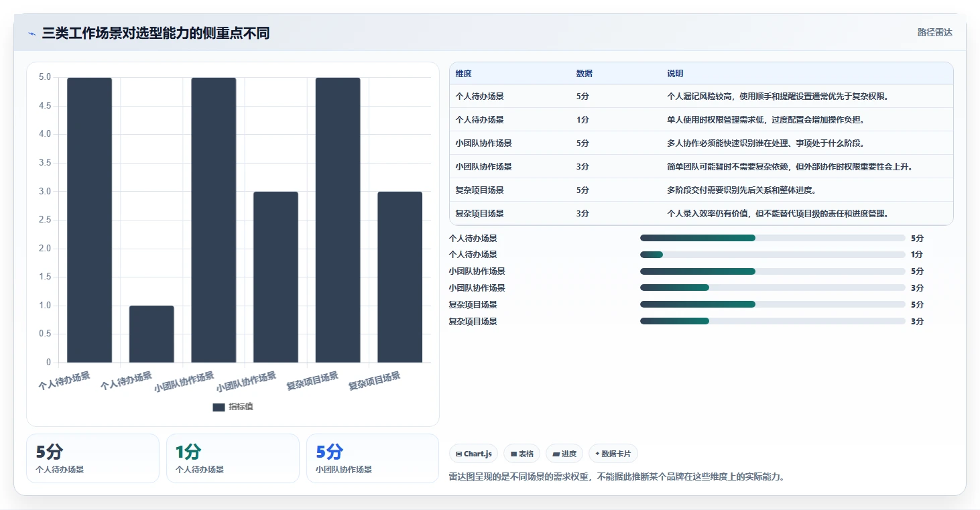Toggle the 指标值 legend color swatch
The image size is (980, 510).
[219, 407]
